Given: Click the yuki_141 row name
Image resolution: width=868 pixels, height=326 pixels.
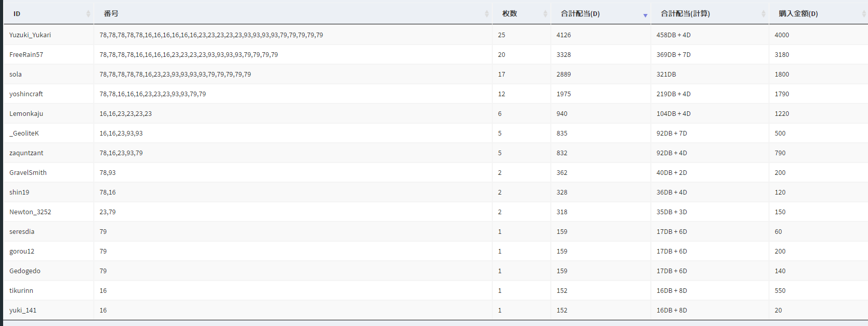Looking at the screenshot, I should click(x=23, y=310).
